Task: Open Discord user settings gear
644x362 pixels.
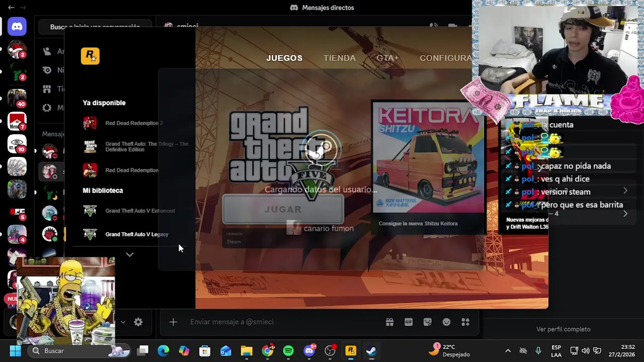Action: (138, 322)
